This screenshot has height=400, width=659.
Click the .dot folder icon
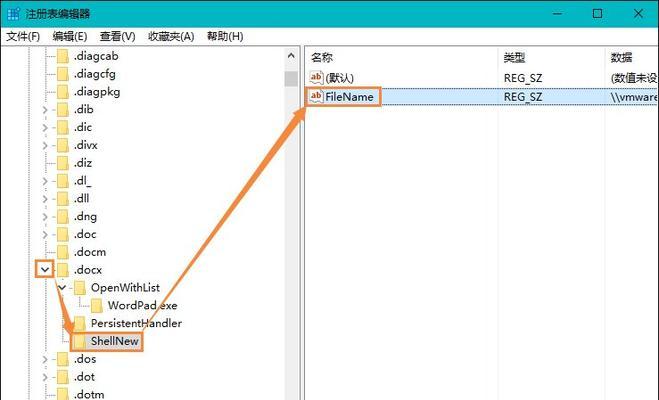point(63,377)
